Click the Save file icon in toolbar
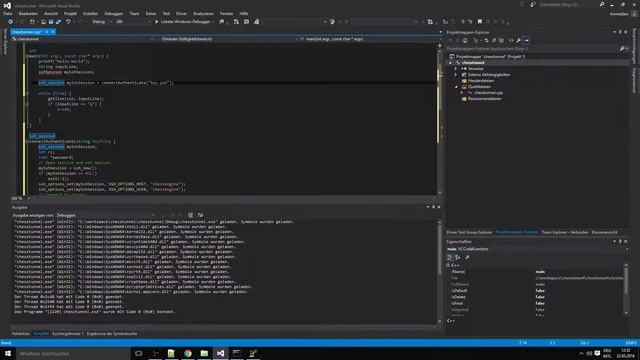 (51, 22)
